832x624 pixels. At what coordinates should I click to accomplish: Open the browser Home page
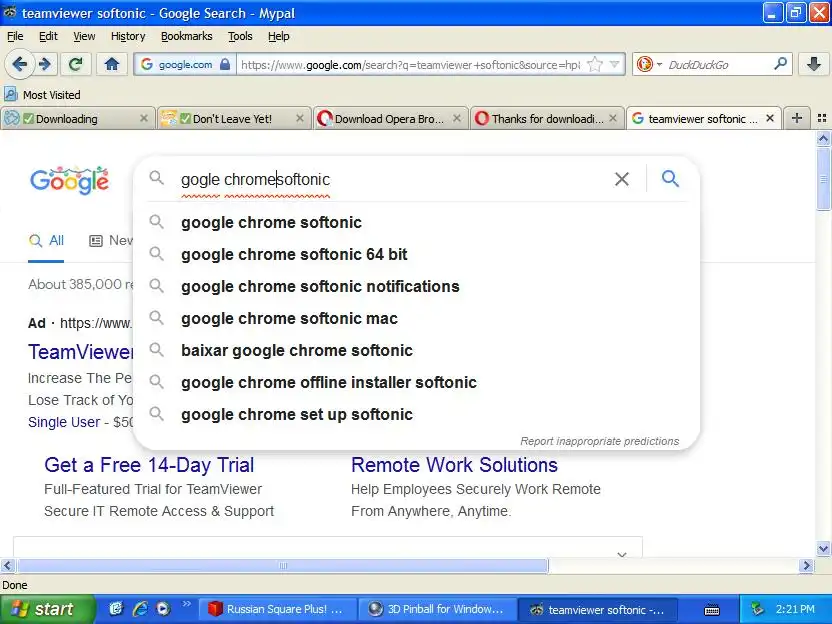coord(111,65)
